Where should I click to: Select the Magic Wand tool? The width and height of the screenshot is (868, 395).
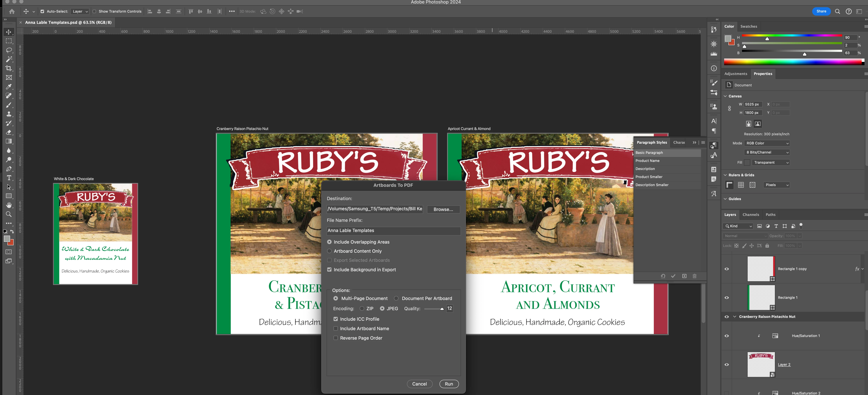click(x=9, y=59)
